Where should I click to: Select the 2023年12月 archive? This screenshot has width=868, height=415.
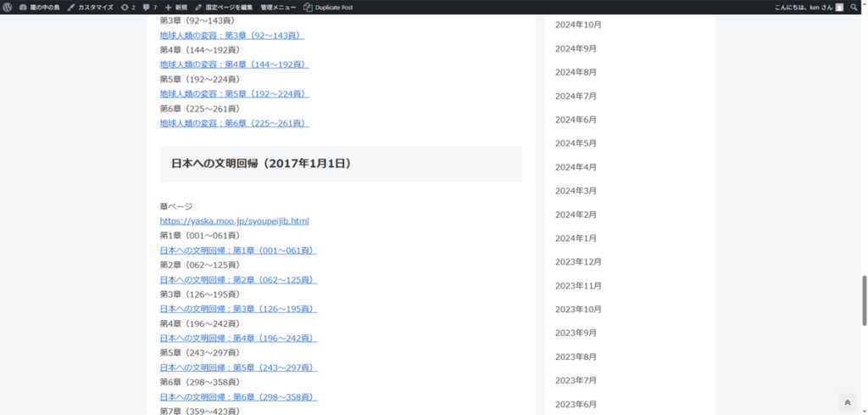tap(578, 261)
